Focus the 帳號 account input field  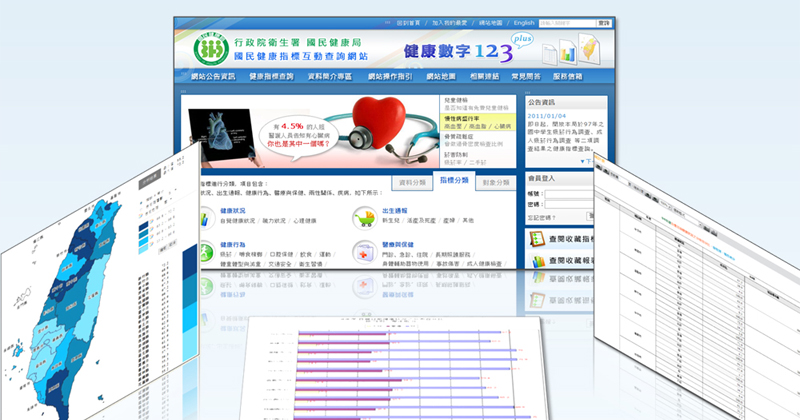coord(569,194)
